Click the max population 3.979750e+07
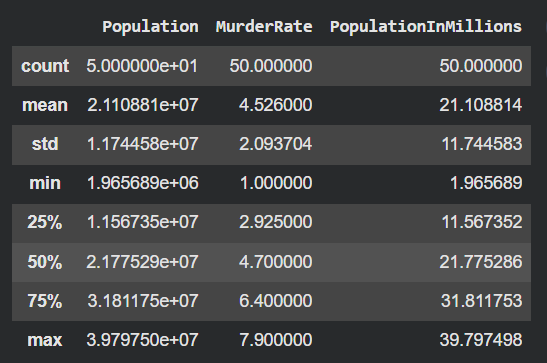This screenshot has height=363, width=547. 142,340
